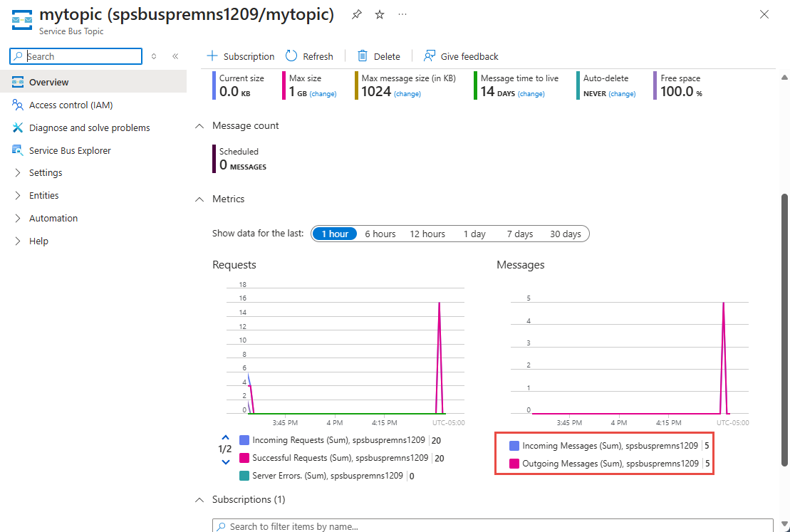Open Service Bus Explorer
Viewport: 790px width, 532px height.
click(70, 151)
